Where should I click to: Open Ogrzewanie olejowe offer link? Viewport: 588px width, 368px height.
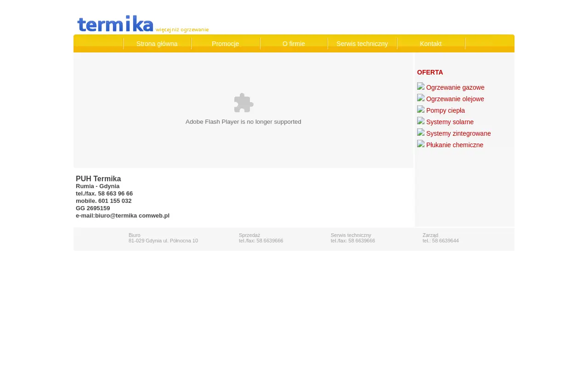(455, 99)
